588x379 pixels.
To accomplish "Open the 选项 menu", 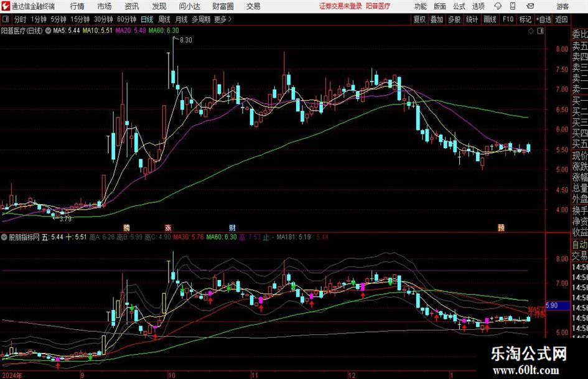I will [x=478, y=6].
